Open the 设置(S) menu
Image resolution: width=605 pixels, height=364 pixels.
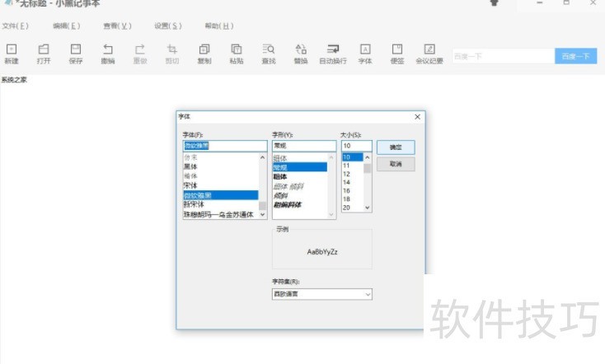pos(168,26)
